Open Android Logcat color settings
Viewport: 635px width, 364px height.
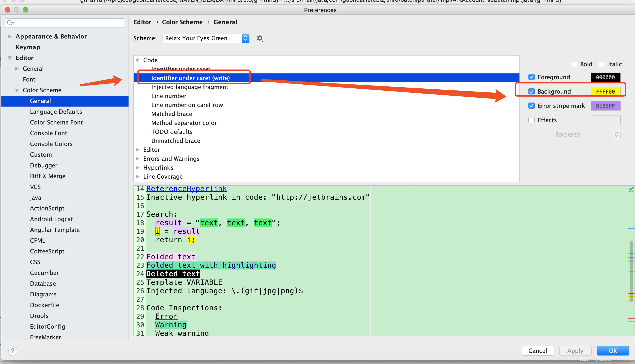[51, 219]
